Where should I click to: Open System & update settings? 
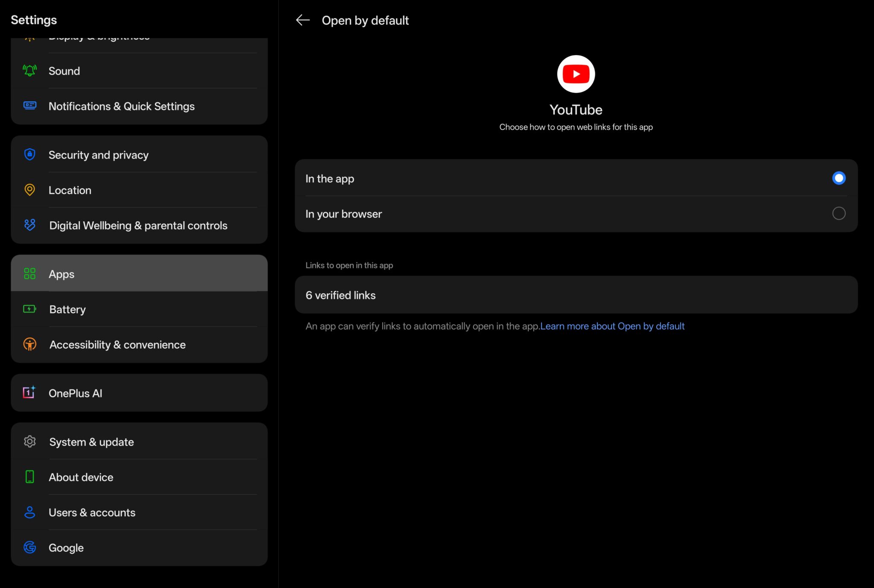point(139,441)
